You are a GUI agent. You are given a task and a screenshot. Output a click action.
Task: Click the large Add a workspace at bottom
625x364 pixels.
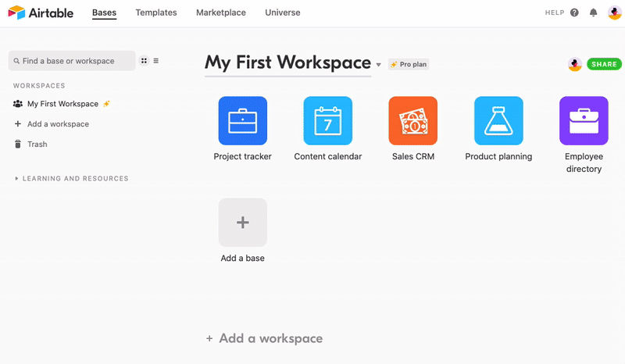(264, 338)
